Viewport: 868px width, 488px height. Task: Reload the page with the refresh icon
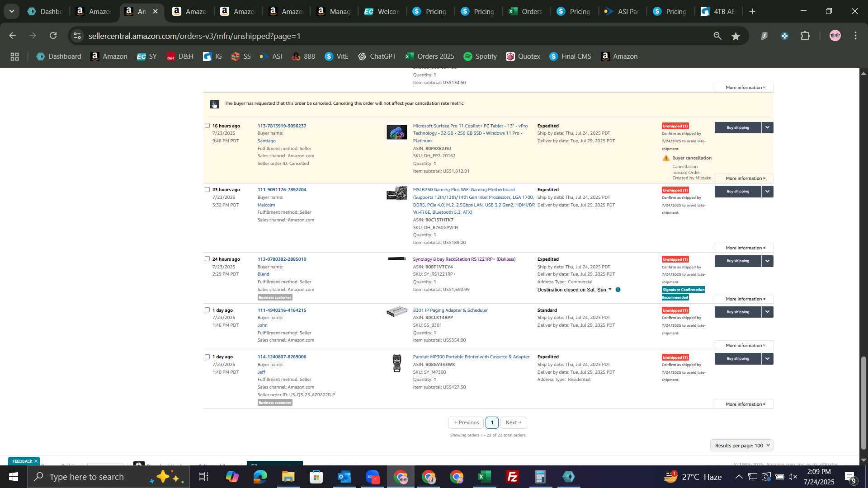(x=53, y=36)
